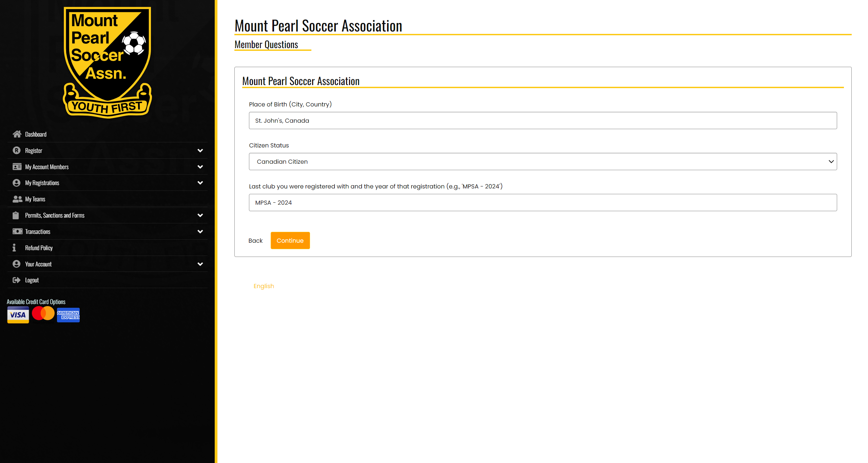Click the Citizen Status label
868x463 pixels.
coord(269,145)
